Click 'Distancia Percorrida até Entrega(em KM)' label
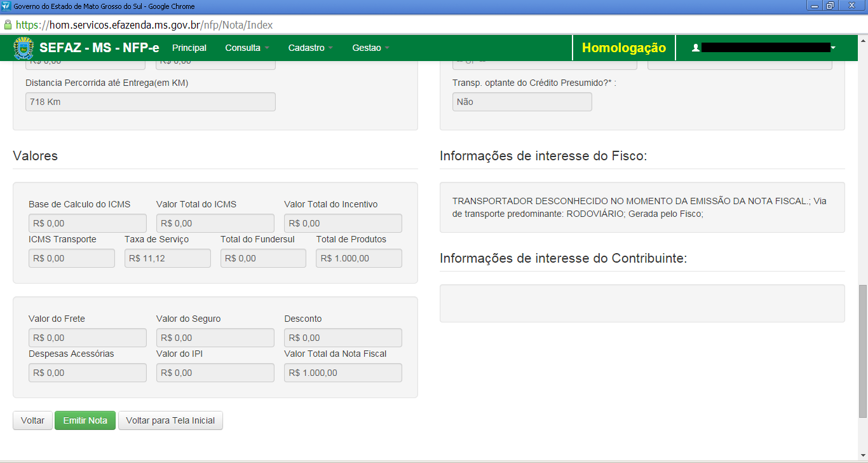 pyautogui.click(x=107, y=83)
